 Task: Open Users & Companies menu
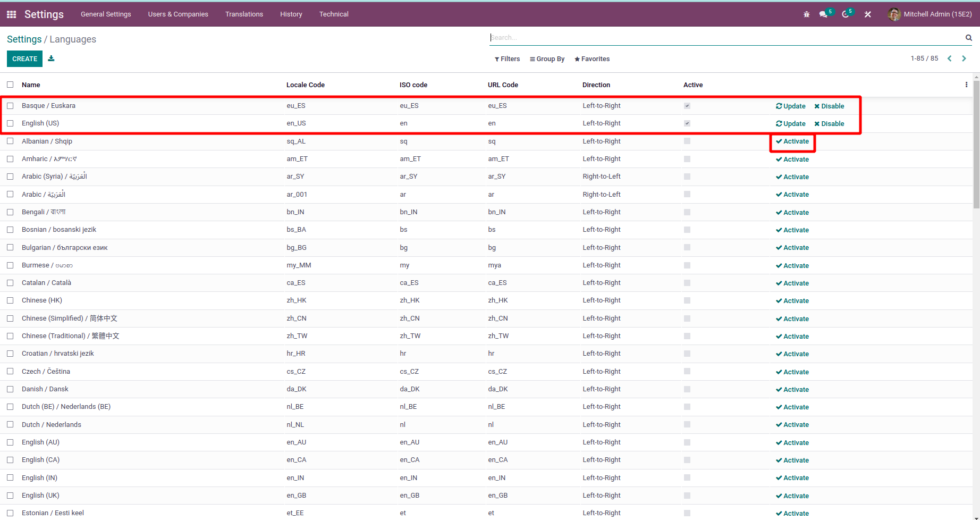tap(178, 14)
